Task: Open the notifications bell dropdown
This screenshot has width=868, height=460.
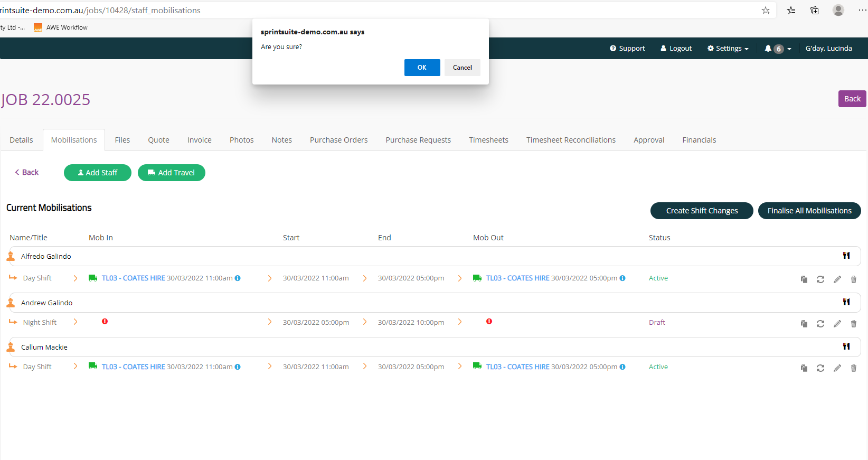Action: 778,49
